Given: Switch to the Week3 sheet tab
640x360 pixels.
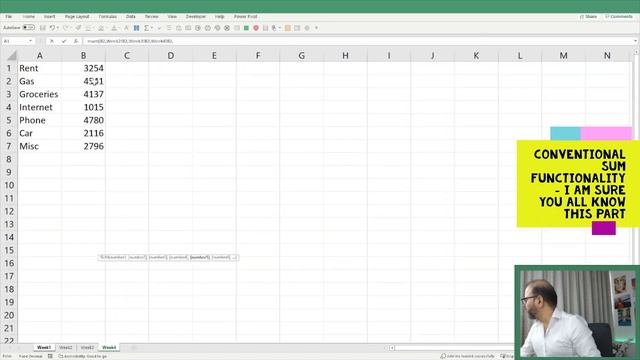Looking at the screenshot, I should [87, 347].
